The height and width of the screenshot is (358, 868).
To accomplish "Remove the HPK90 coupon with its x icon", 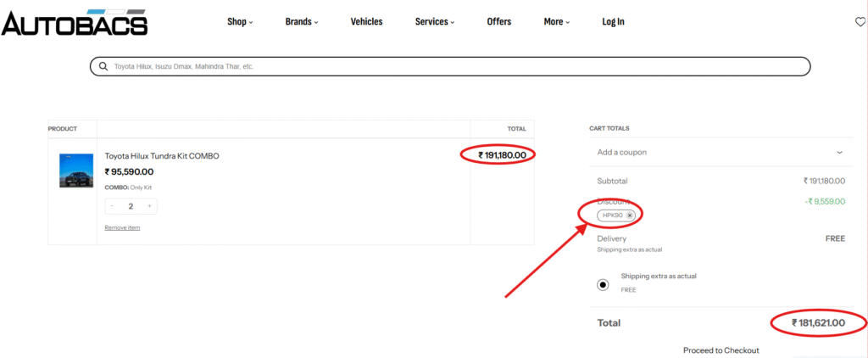I will [630, 215].
